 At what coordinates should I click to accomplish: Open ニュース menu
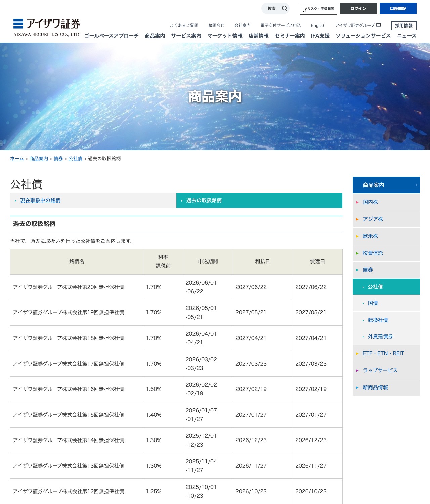[x=407, y=36]
